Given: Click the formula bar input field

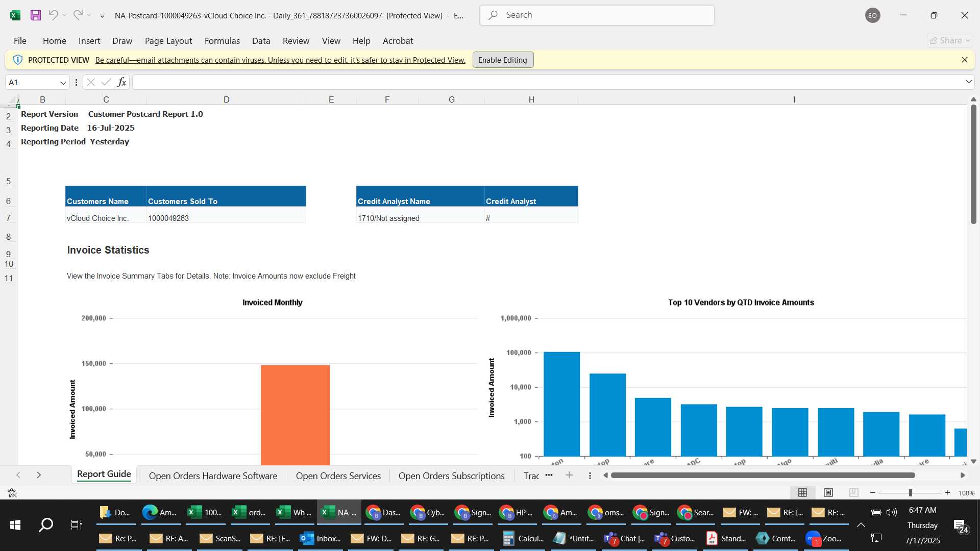Looking at the screenshot, I should click(x=549, y=82).
